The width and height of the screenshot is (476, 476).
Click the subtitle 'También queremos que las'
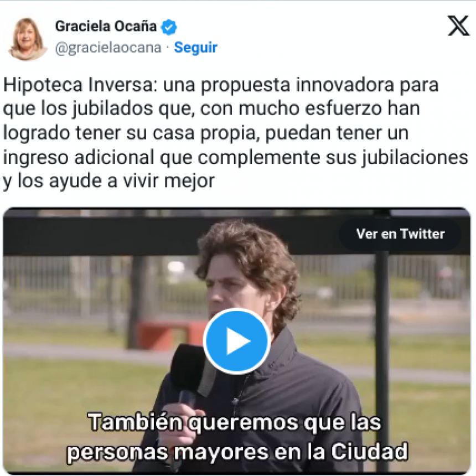(234, 422)
